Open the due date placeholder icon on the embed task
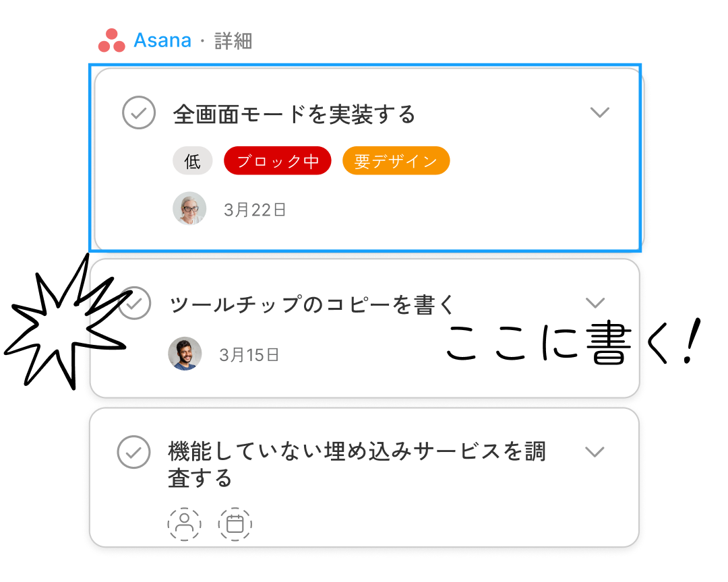Viewport: 728px width, 582px height. pos(234,523)
